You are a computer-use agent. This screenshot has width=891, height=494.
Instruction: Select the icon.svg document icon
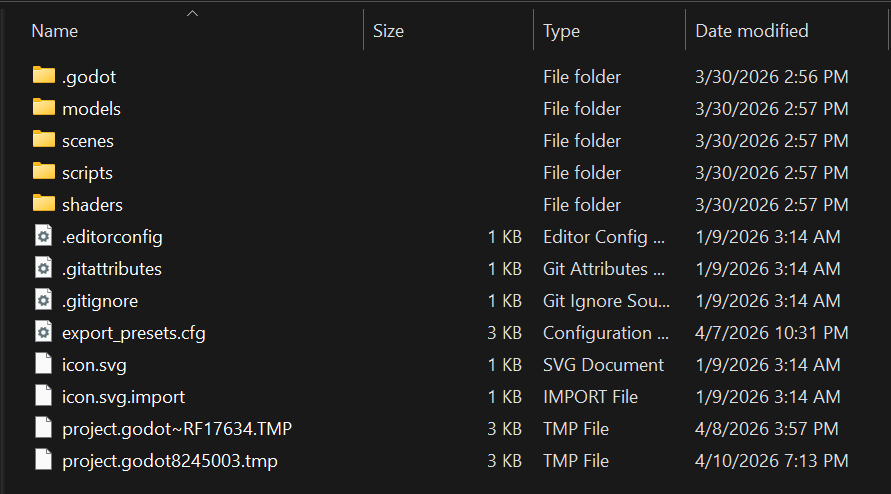43,365
